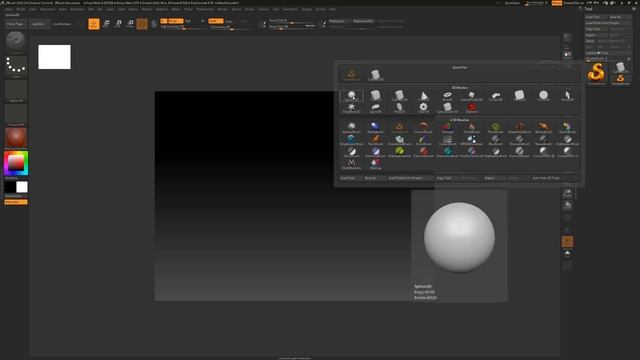Click the BPR render button on right shelf
Screen dimensions: 640x360
click(x=567, y=37)
